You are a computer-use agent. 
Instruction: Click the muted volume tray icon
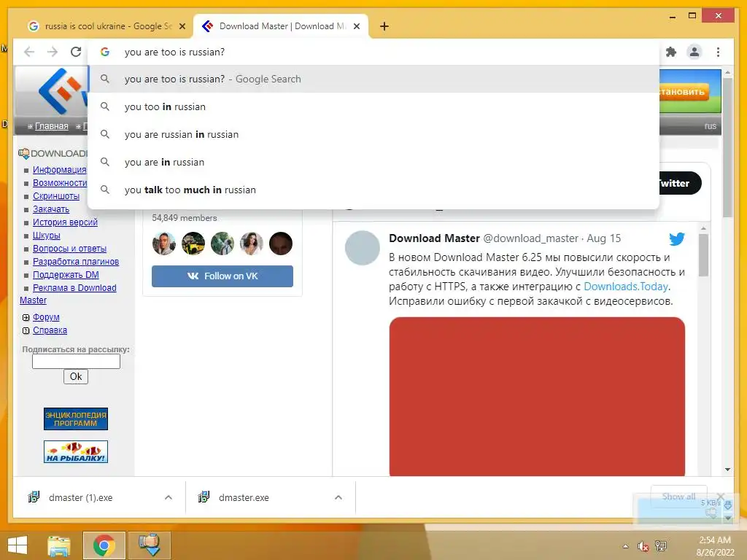click(x=643, y=546)
